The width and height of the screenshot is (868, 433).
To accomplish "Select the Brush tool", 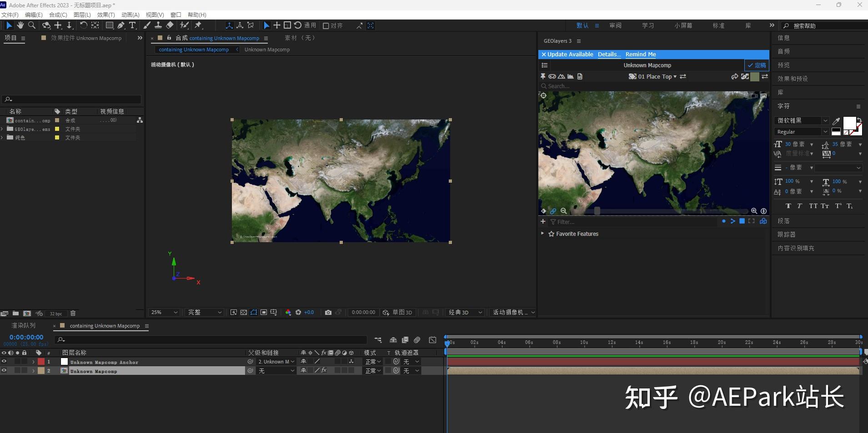I will coord(146,25).
